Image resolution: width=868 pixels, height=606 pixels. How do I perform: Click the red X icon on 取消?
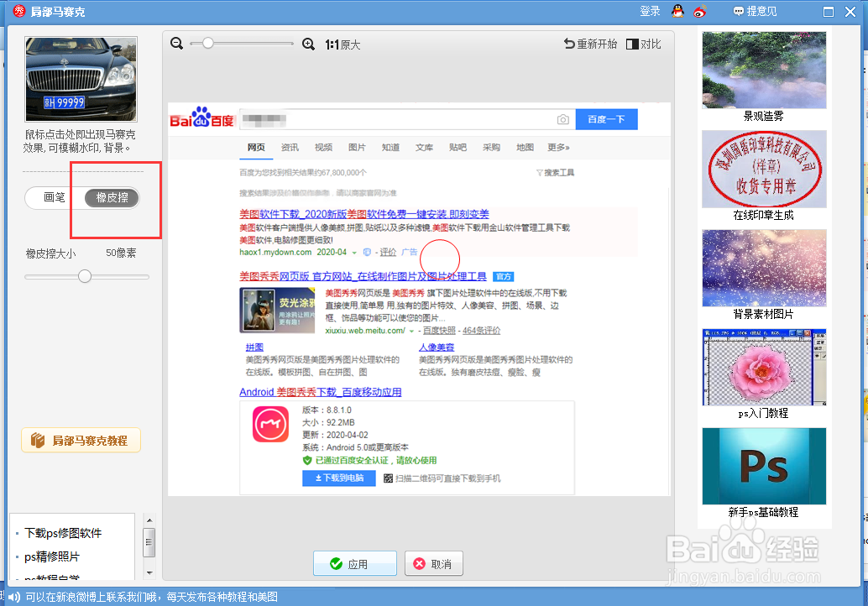pos(420,563)
